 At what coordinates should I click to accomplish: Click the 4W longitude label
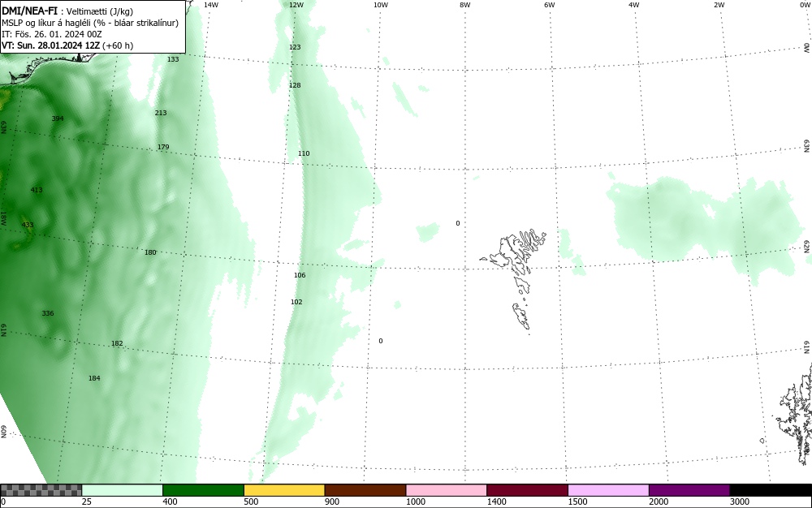(634, 5)
